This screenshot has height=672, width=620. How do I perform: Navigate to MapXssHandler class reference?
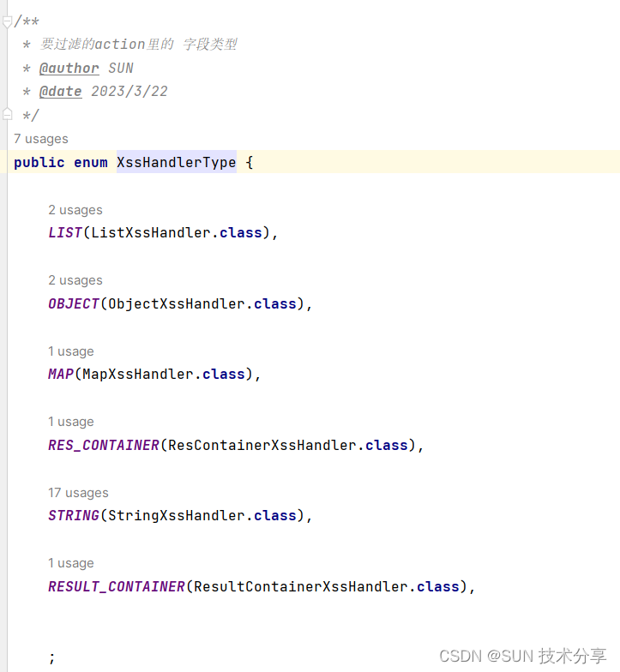(137, 374)
